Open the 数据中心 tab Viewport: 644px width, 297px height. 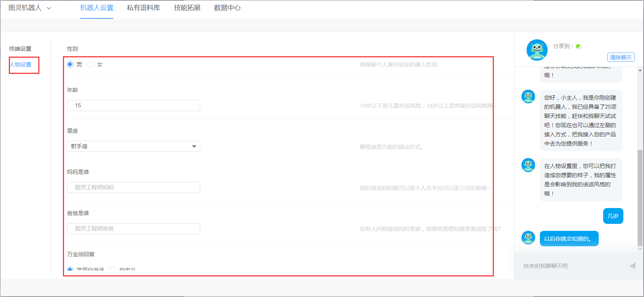click(227, 8)
